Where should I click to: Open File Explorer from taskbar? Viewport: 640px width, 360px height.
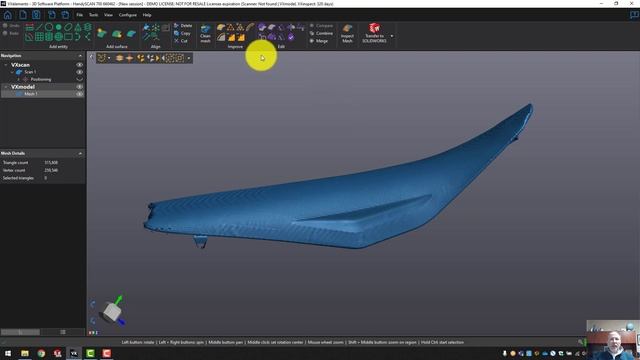(x=25, y=353)
